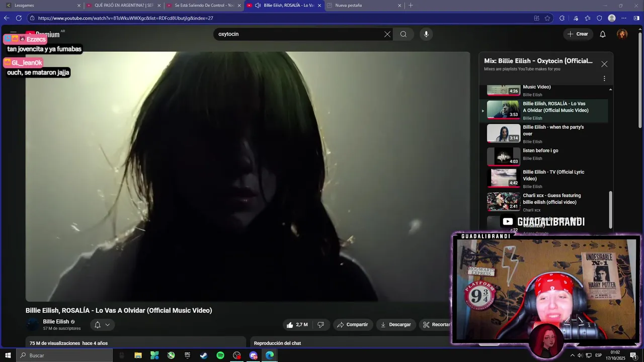The image size is (644, 362).
Task: Open Epic Games from taskbar
Action: [187, 355]
